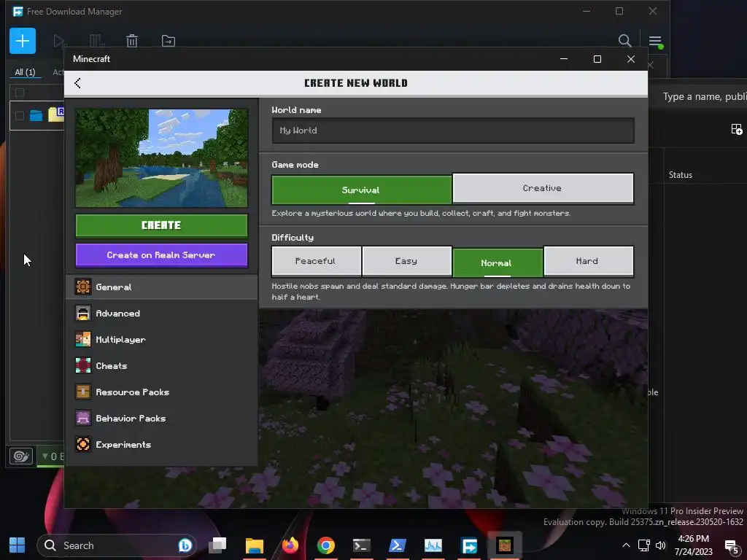The height and width of the screenshot is (560, 747).
Task: Click the trash delete icon in Free Download Manager
Action: (132, 41)
